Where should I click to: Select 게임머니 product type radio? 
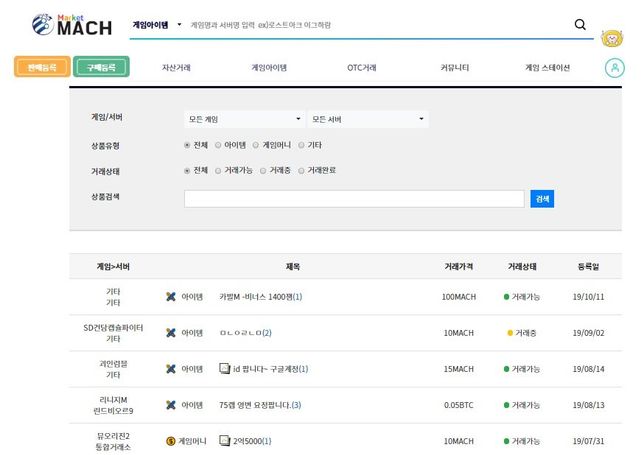coord(256,145)
